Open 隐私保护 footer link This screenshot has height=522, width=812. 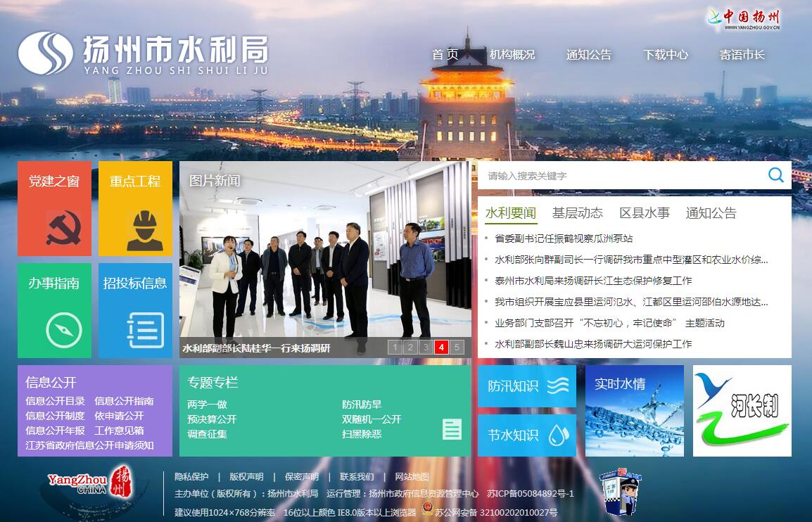tap(191, 476)
